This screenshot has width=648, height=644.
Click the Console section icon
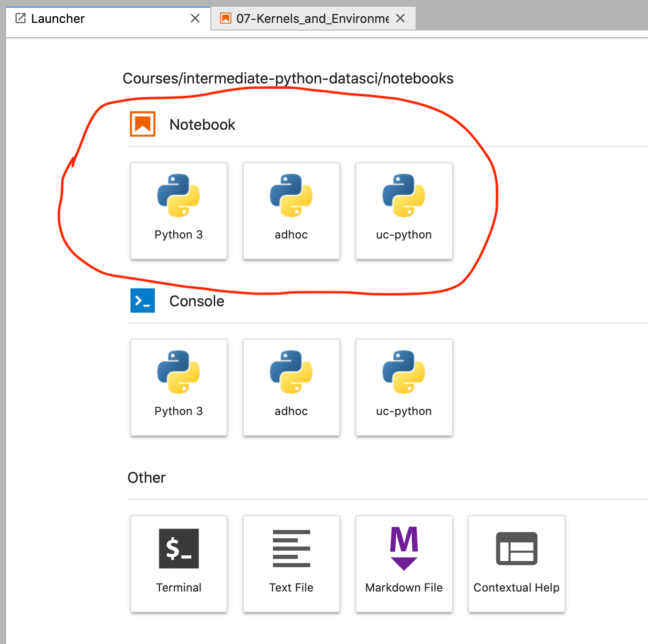[x=143, y=301]
